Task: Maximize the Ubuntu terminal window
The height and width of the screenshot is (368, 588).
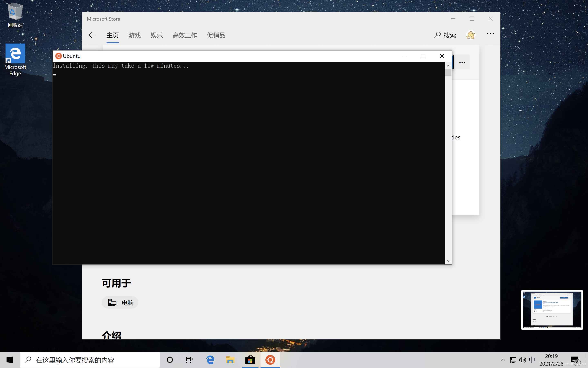Action: coord(423,56)
